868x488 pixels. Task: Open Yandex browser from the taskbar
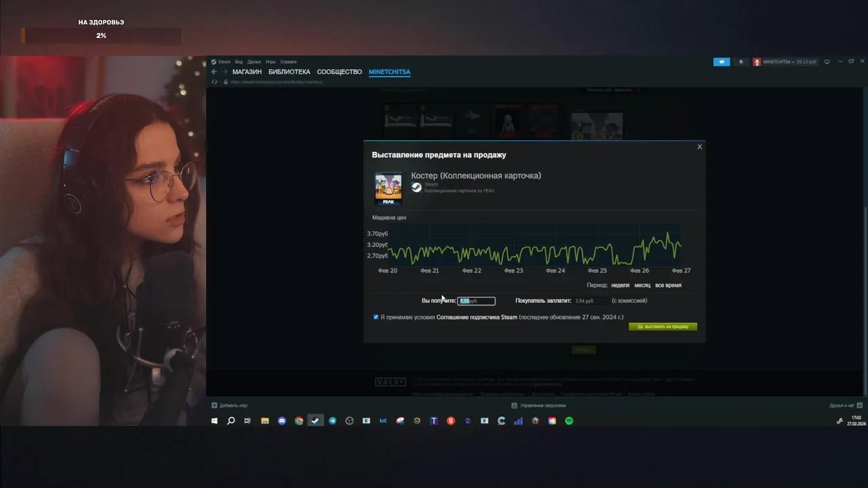[451, 421]
